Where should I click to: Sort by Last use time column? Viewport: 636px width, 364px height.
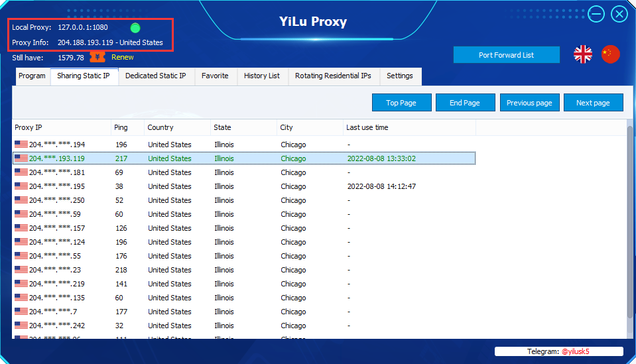(x=409, y=127)
